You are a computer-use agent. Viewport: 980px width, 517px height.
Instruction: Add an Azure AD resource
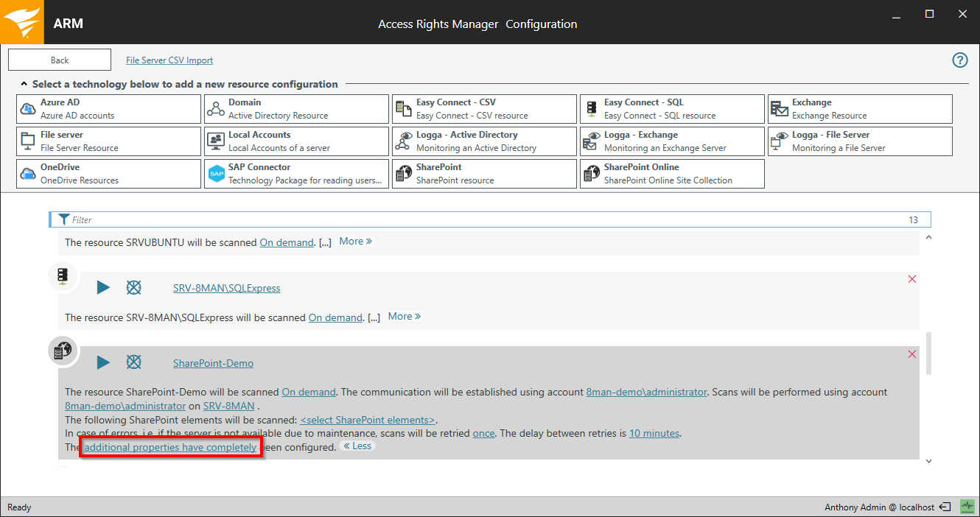pos(108,109)
